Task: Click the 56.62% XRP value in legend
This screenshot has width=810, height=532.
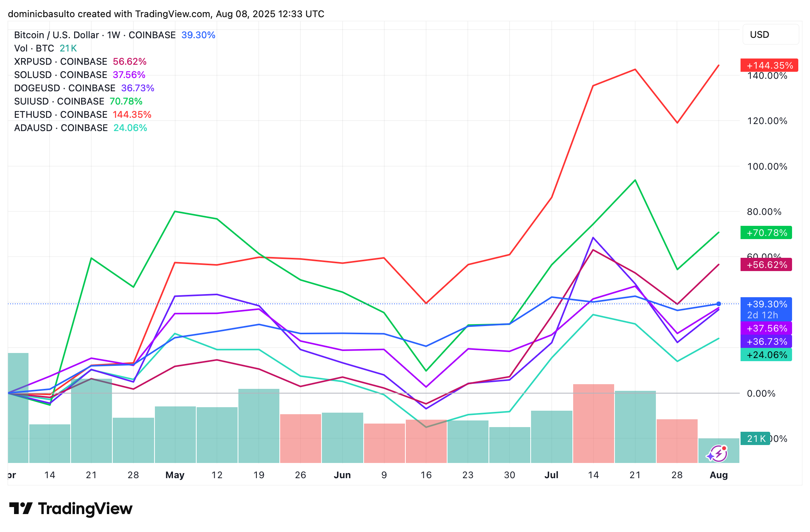Action: pyautogui.click(x=130, y=62)
